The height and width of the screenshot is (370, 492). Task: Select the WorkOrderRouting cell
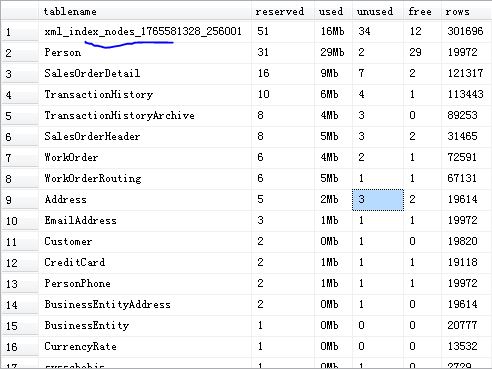click(x=145, y=179)
